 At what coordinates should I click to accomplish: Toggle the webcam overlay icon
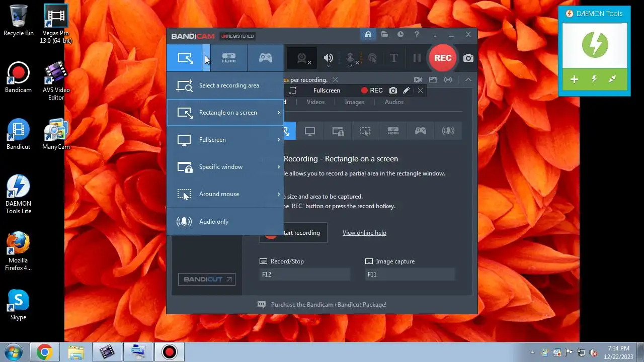click(302, 58)
